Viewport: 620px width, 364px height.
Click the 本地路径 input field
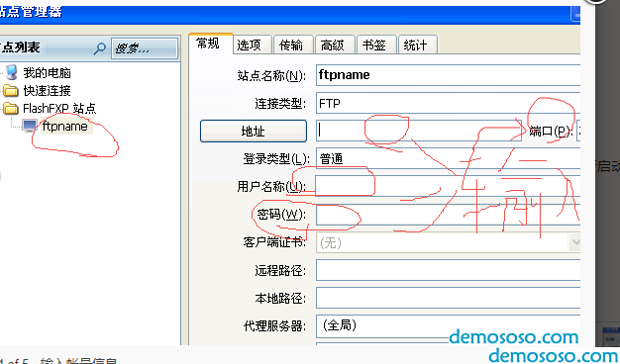click(448, 298)
